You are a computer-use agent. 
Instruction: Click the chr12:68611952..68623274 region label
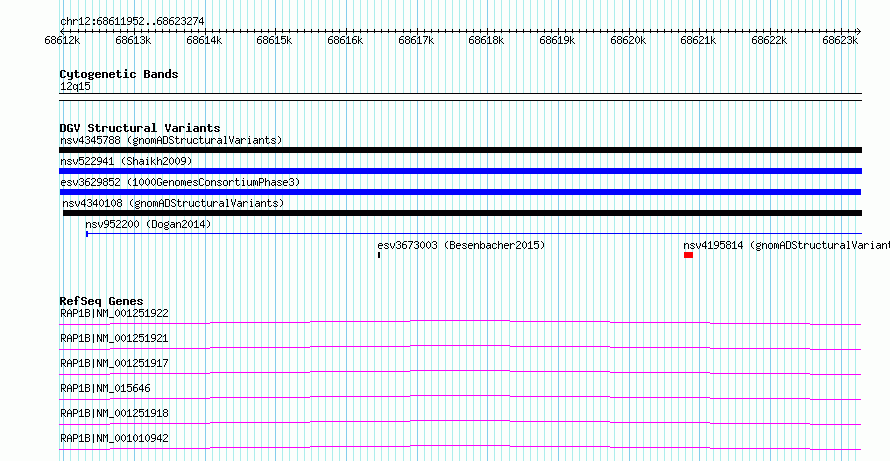coord(132,22)
